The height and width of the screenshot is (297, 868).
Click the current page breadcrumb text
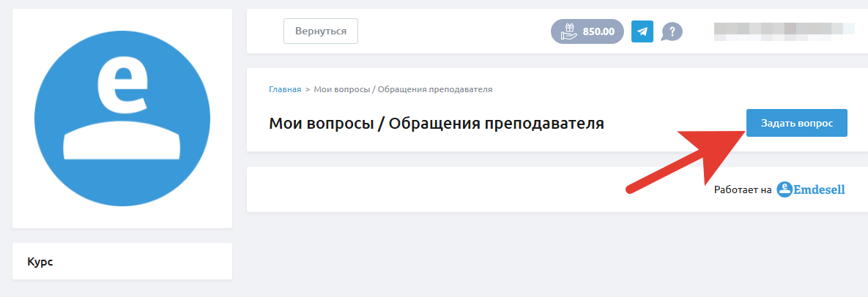click(403, 89)
